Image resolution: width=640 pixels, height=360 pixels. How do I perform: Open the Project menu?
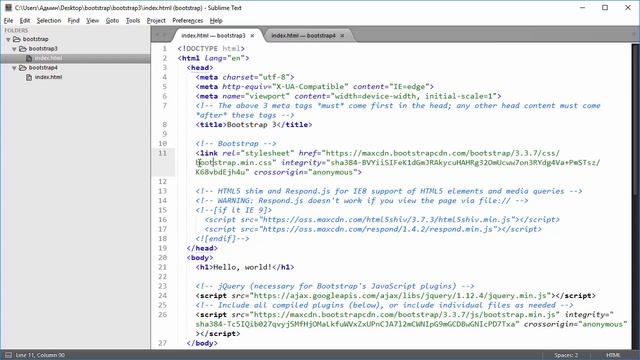156,20
